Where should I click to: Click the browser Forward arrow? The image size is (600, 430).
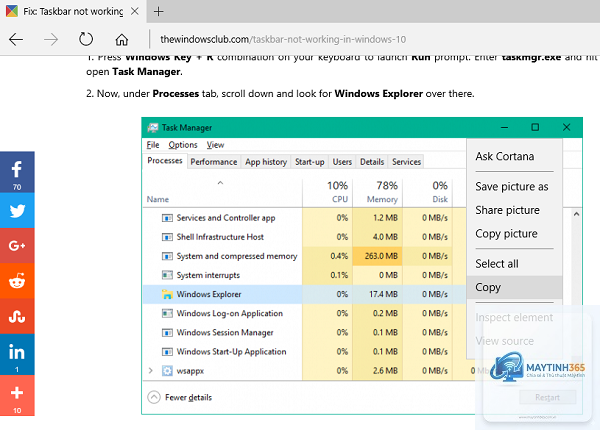[51, 39]
